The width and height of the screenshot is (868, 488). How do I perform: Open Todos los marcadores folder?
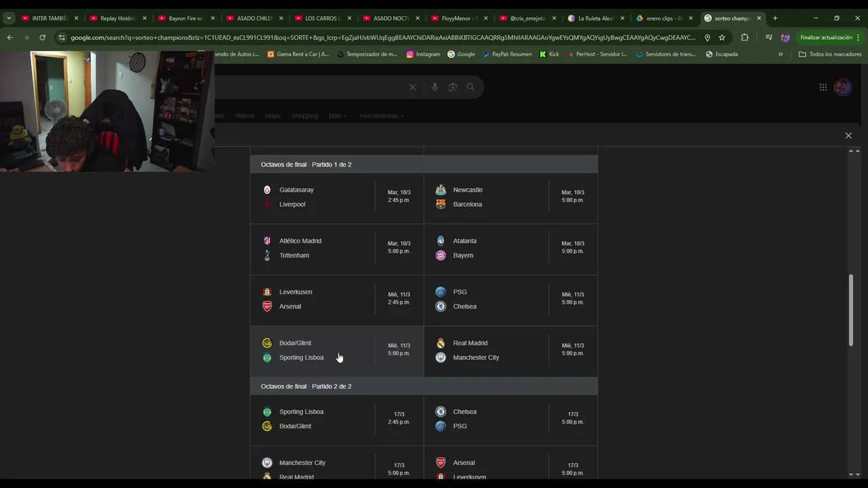830,54
